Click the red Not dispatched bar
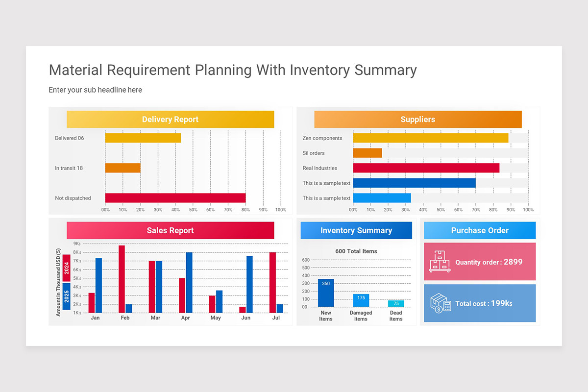588x392 pixels. pyautogui.click(x=174, y=197)
